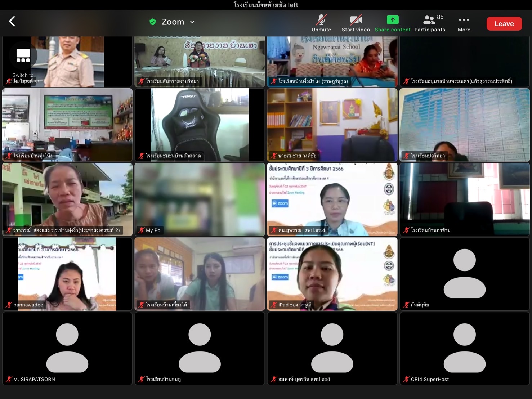Select the My Pc video tile
The image size is (532, 399).
[x=200, y=199]
